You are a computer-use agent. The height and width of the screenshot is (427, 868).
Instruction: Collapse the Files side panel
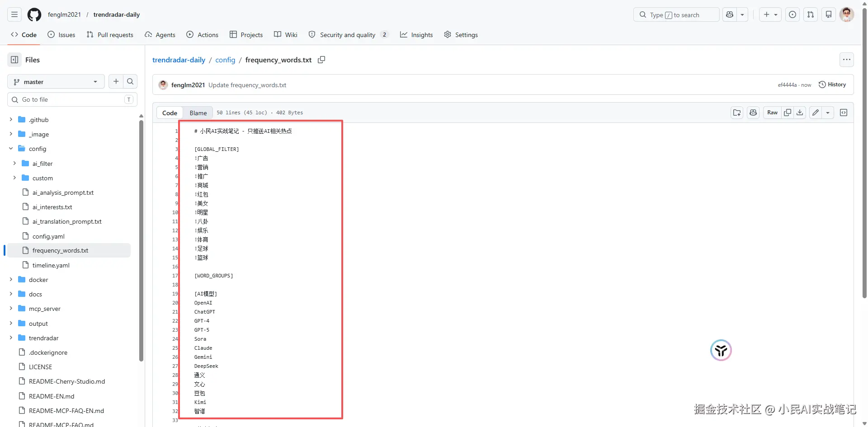(14, 60)
